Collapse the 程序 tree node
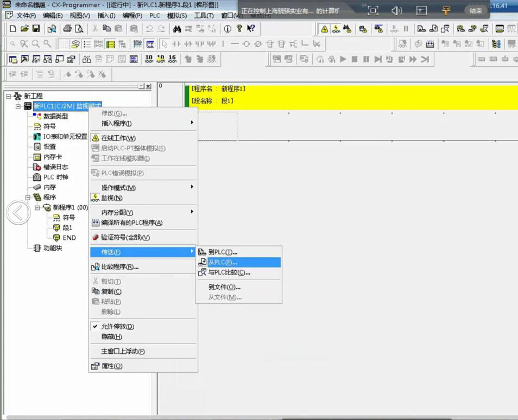Viewport: 518px width, 420px height. [28, 198]
